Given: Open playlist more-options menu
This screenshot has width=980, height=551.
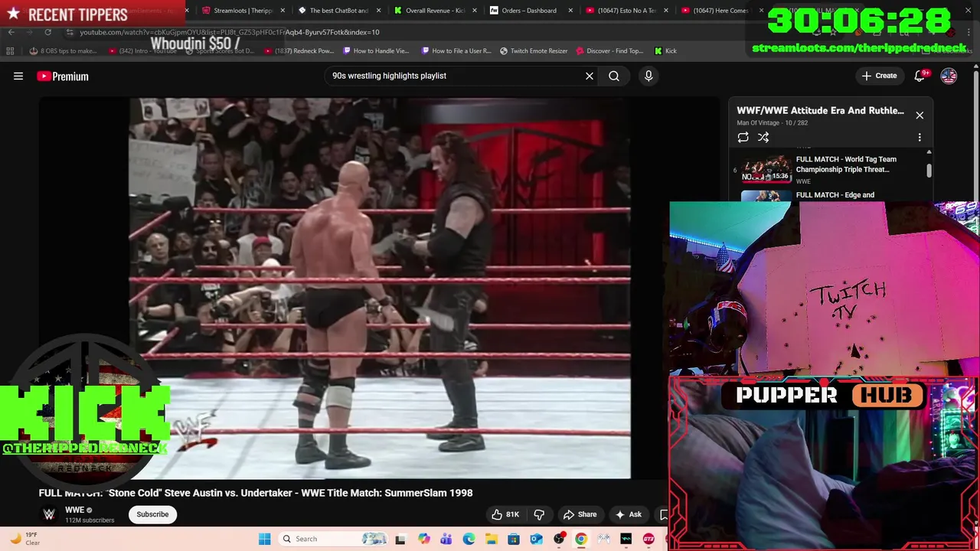Looking at the screenshot, I should pos(920,138).
